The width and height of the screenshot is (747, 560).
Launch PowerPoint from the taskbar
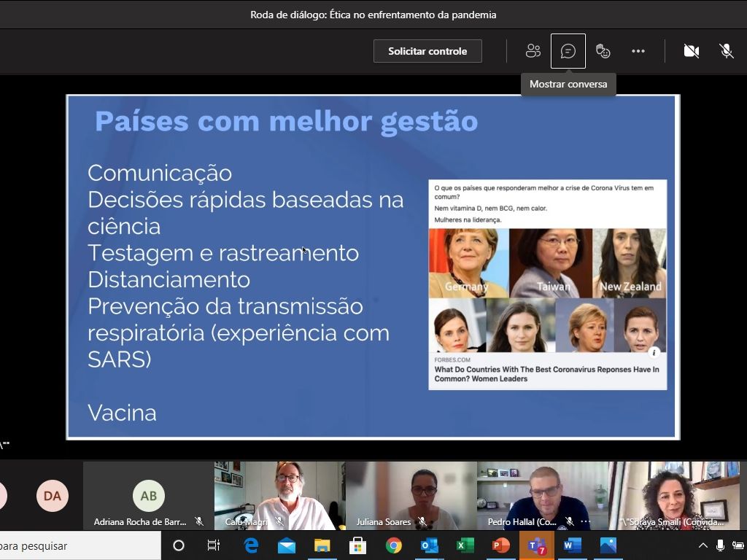[x=501, y=545]
